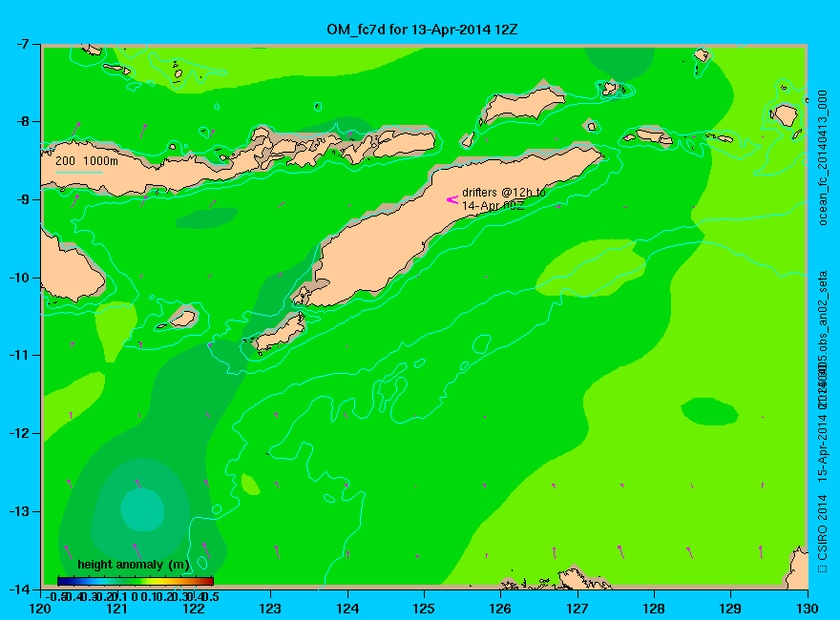Screen dimensions: 840x620
Task: Click latitude label '-8'
Action: (x=21, y=121)
